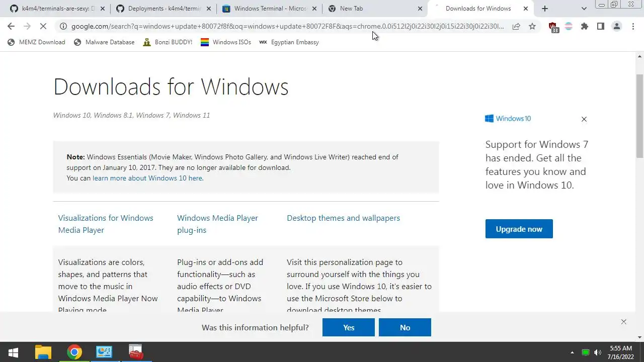Open the striped flag extension icon

[x=569, y=26]
